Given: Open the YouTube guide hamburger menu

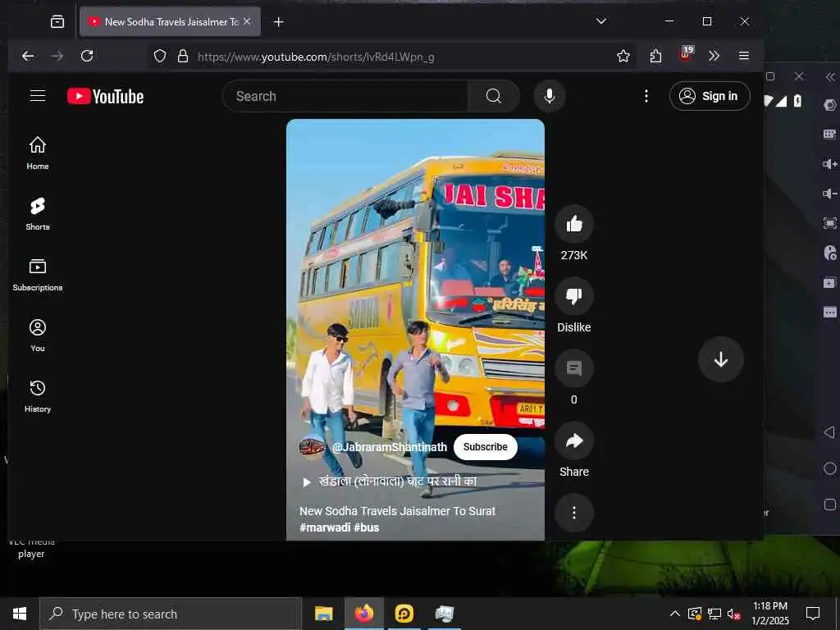Looking at the screenshot, I should pos(38,96).
